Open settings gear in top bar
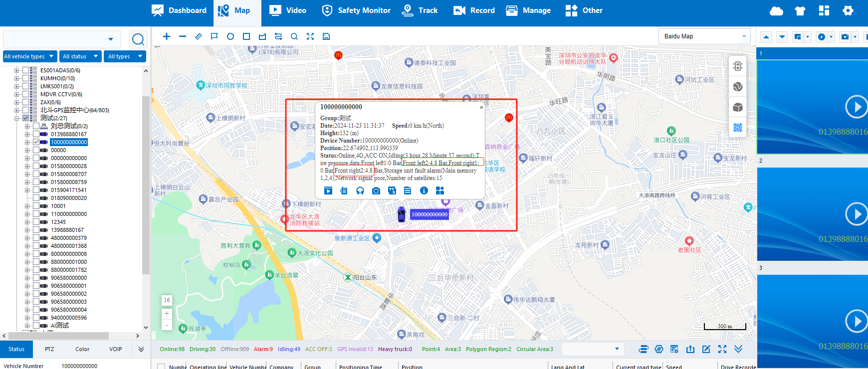 coord(848,10)
